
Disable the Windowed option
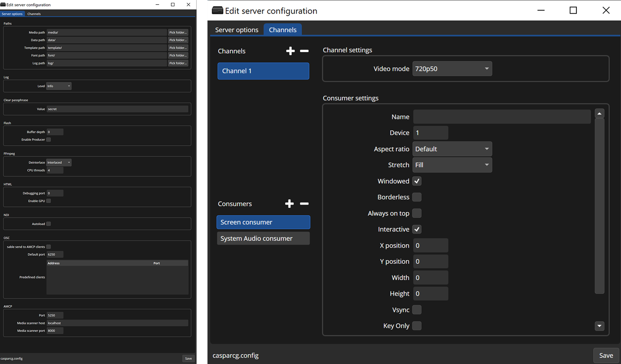coord(417,181)
